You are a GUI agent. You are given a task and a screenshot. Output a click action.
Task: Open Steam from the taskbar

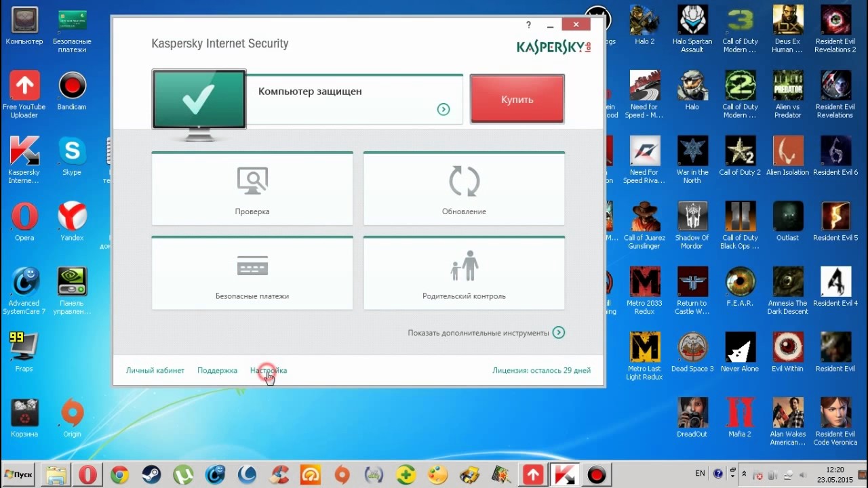click(151, 474)
